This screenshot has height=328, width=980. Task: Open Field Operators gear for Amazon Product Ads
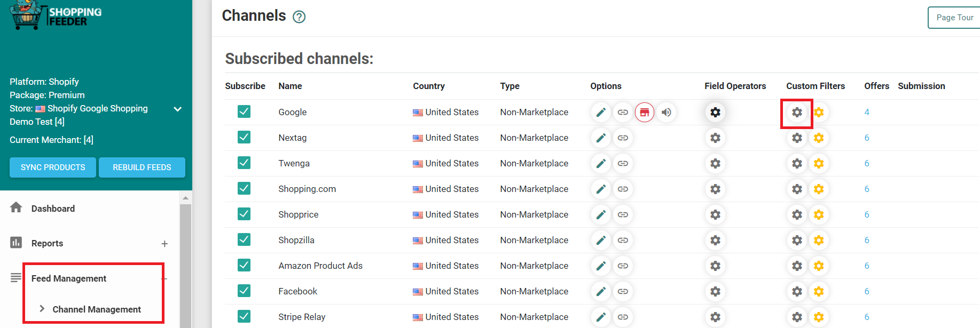pyautogui.click(x=715, y=266)
